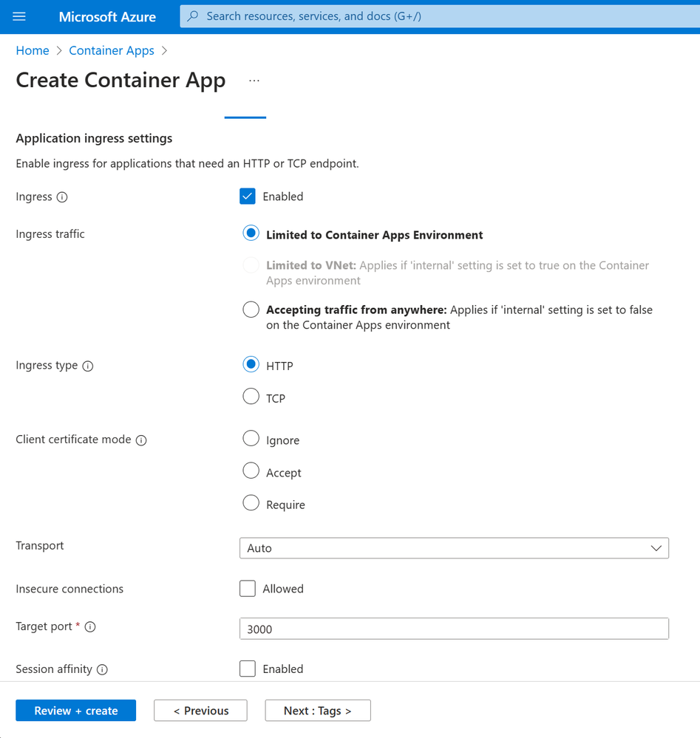
Task: Enable Session affinity checkbox
Action: (x=248, y=669)
